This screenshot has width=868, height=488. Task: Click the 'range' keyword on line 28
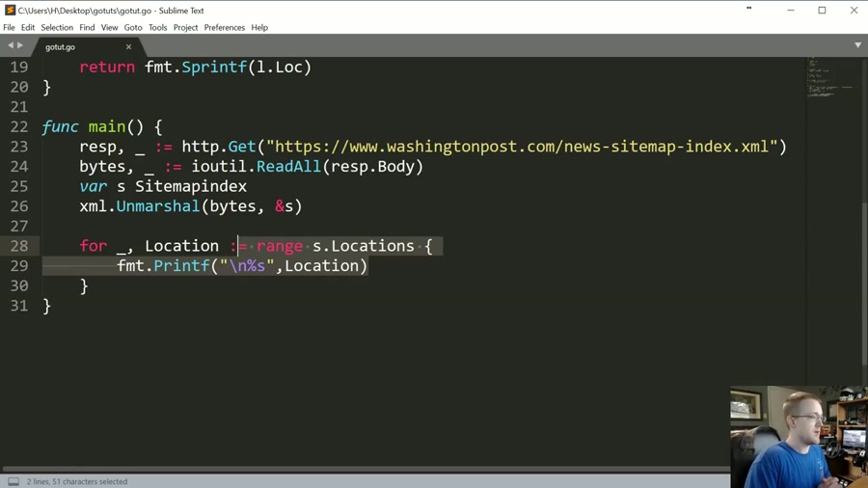[x=280, y=246]
